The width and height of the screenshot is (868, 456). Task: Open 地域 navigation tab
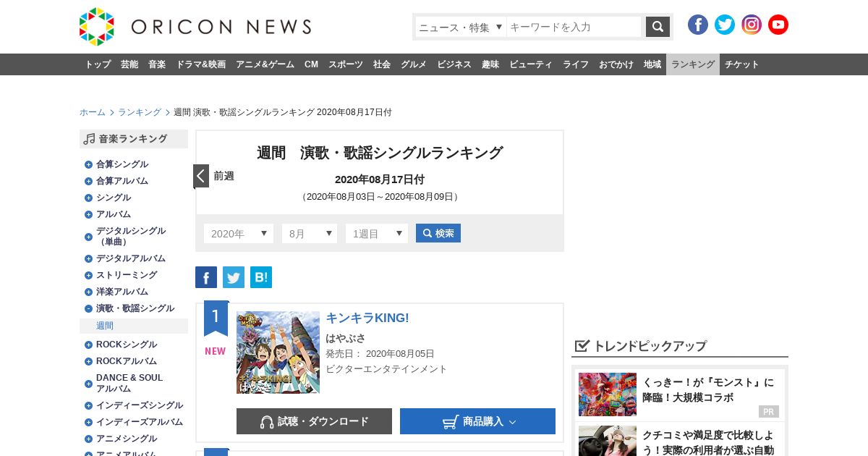coord(652,64)
